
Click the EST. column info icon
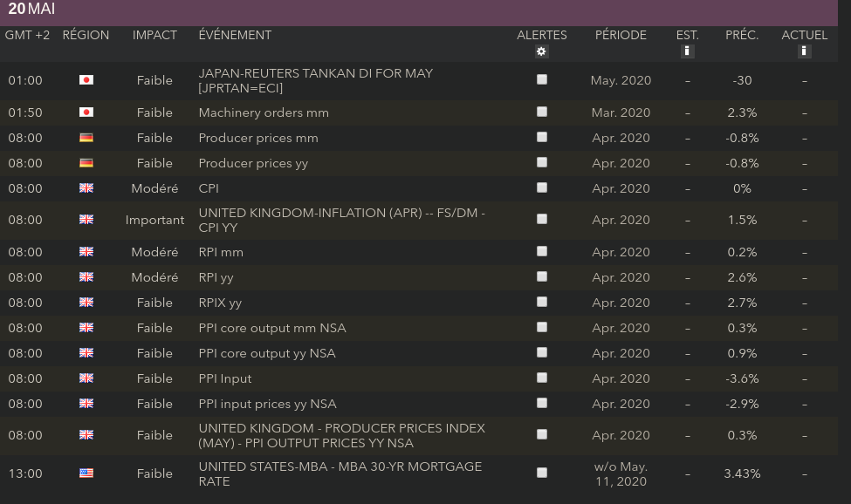[688, 51]
